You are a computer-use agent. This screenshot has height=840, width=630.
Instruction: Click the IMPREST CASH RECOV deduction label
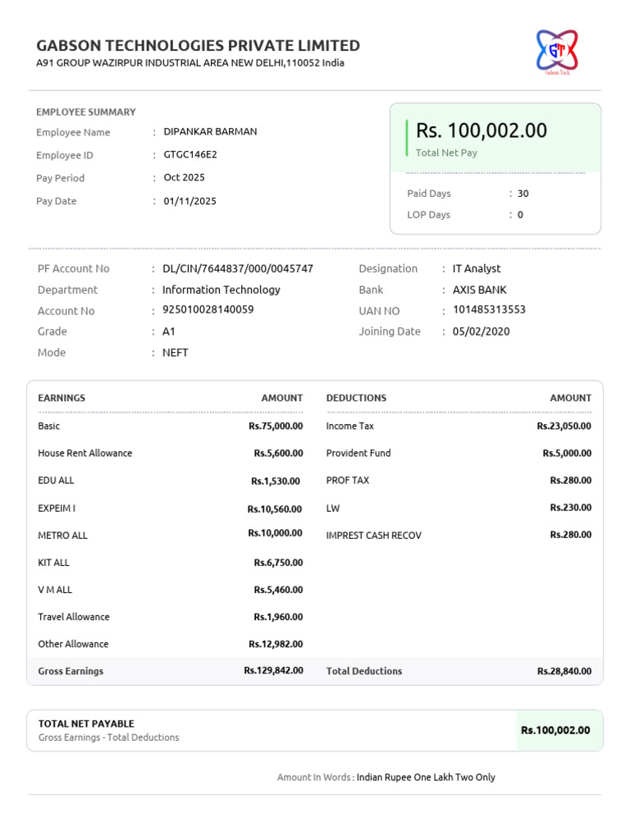[374, 535]
